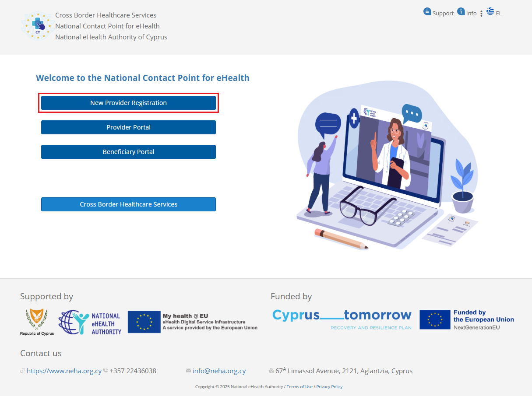This screenshot has height=396, width=532.
Task: Open the three-dot menu in header
Action: tap(481, 14)
